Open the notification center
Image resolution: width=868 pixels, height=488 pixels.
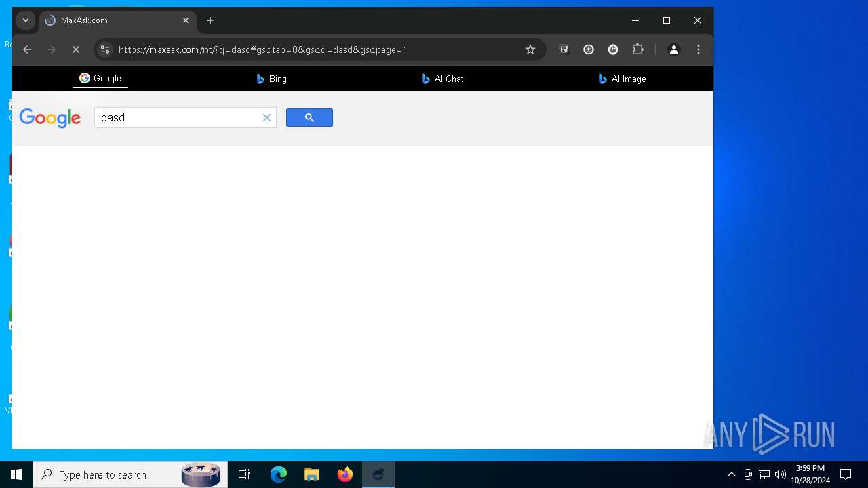tap(846, 474)
